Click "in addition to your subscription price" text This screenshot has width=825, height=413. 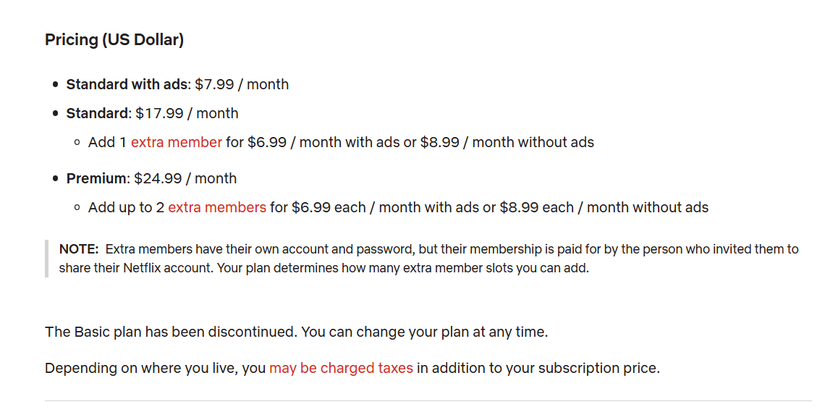tap(538, 368)
